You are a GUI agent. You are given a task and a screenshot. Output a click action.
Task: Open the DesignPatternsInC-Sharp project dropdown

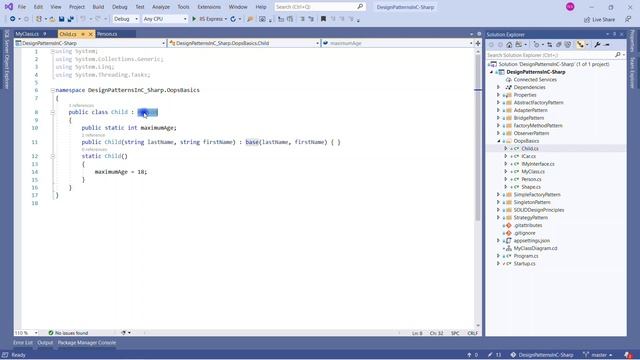tap(90, 43)
